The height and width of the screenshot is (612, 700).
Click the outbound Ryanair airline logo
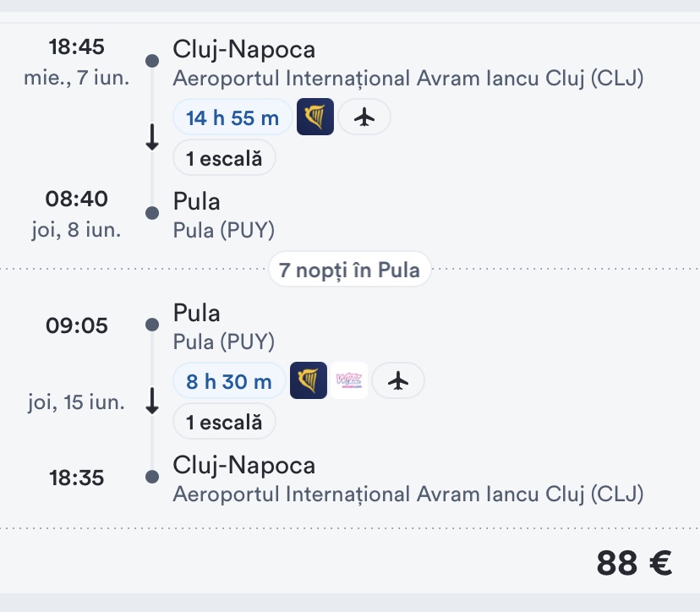tap(315, 117)
